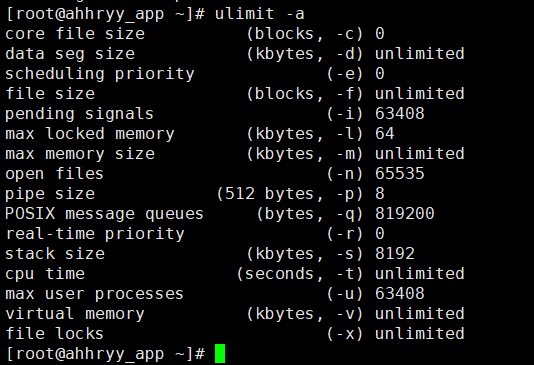534x365 pixels.
Task: Click the '(-i)' option flag
Action: 345,114
